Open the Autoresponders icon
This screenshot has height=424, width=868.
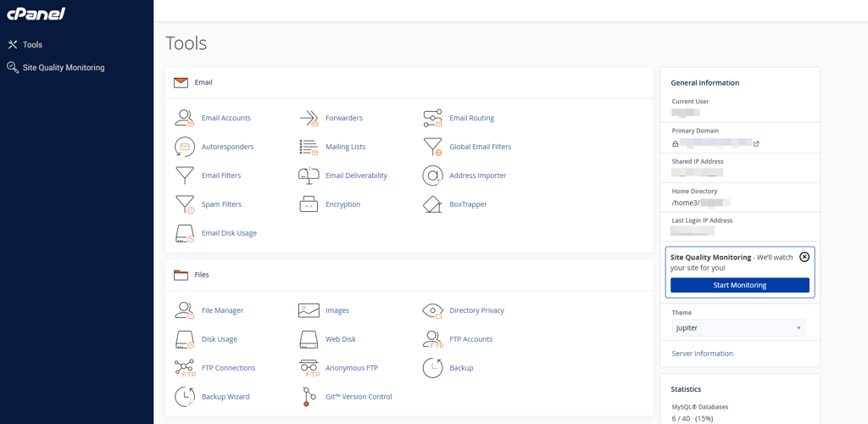[x=184, y=147]
